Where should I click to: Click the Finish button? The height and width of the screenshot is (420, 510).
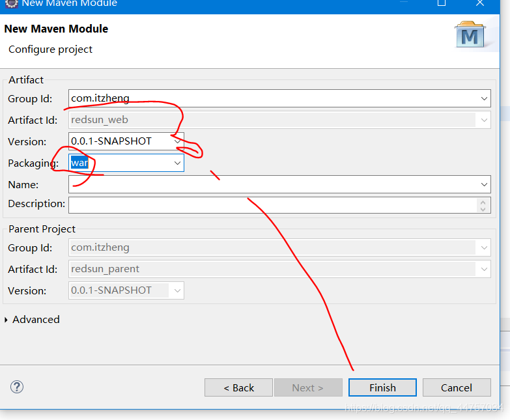(382, 387)
